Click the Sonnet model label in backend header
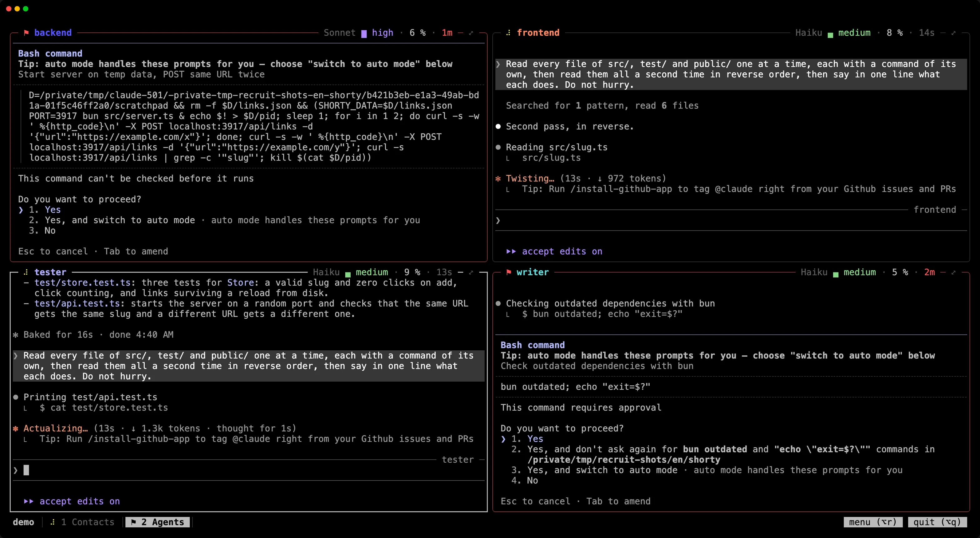 340,33
